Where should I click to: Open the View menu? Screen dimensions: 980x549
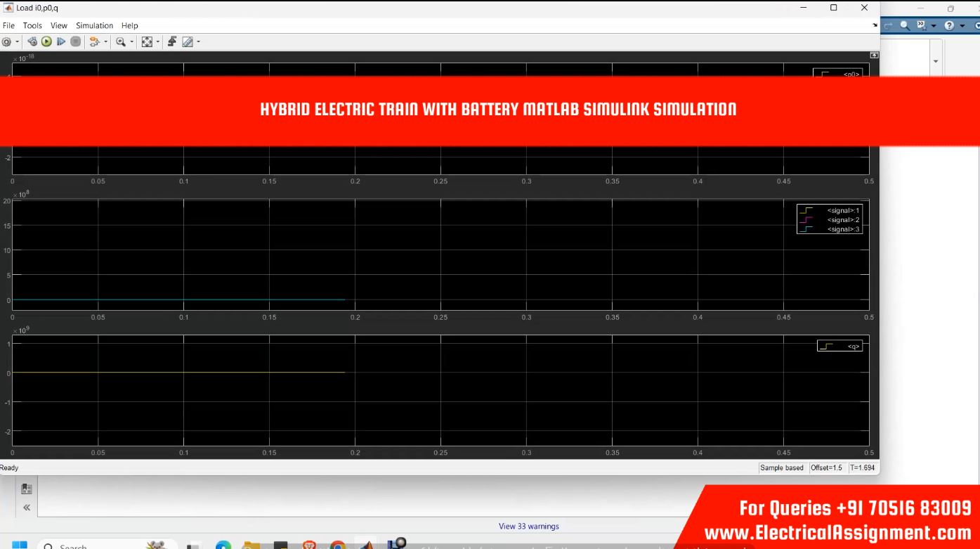59,25
